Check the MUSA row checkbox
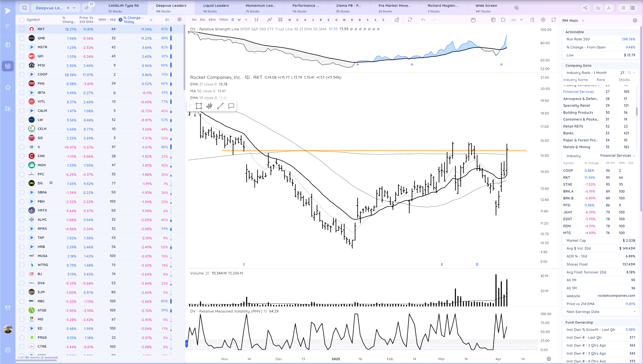 pyautogui.click(x=22, y=256)
